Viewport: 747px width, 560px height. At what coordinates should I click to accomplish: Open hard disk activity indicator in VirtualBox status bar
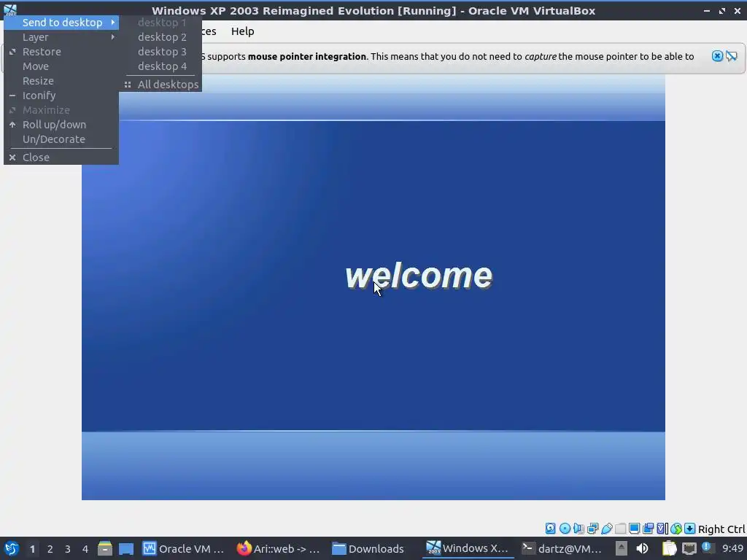pyautogui.click(x=550, y=528)
